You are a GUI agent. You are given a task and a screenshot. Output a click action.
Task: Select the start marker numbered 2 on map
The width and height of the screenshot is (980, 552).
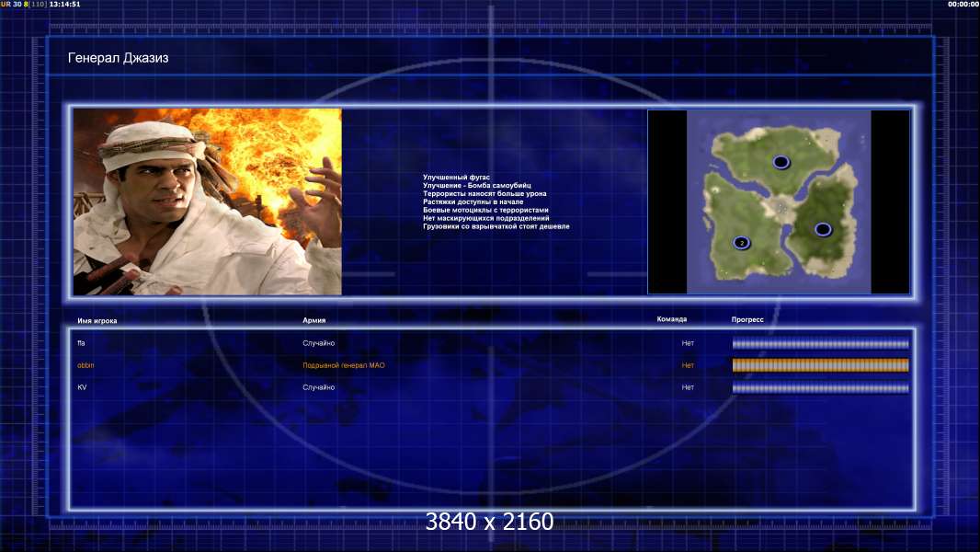click(x=742, y=243)
